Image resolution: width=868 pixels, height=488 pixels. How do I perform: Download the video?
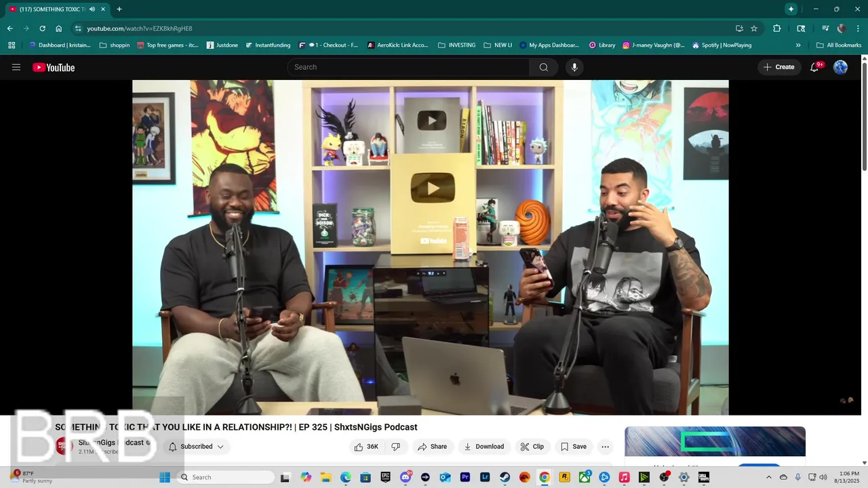coord(484,447)
